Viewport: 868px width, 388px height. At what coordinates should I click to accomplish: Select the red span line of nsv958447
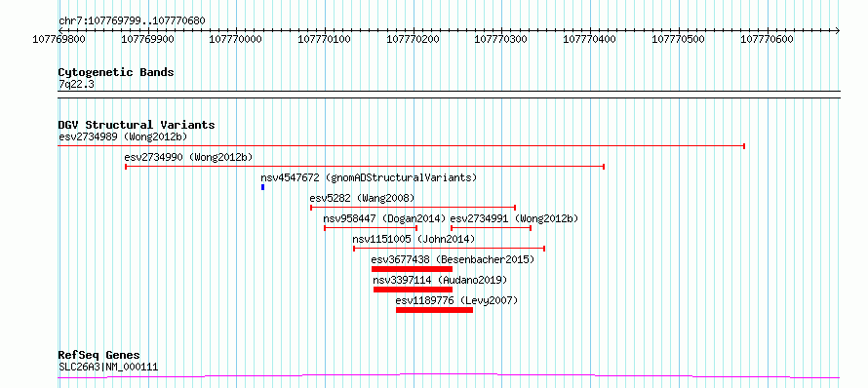pyautogui.click(x=371, y=228)
